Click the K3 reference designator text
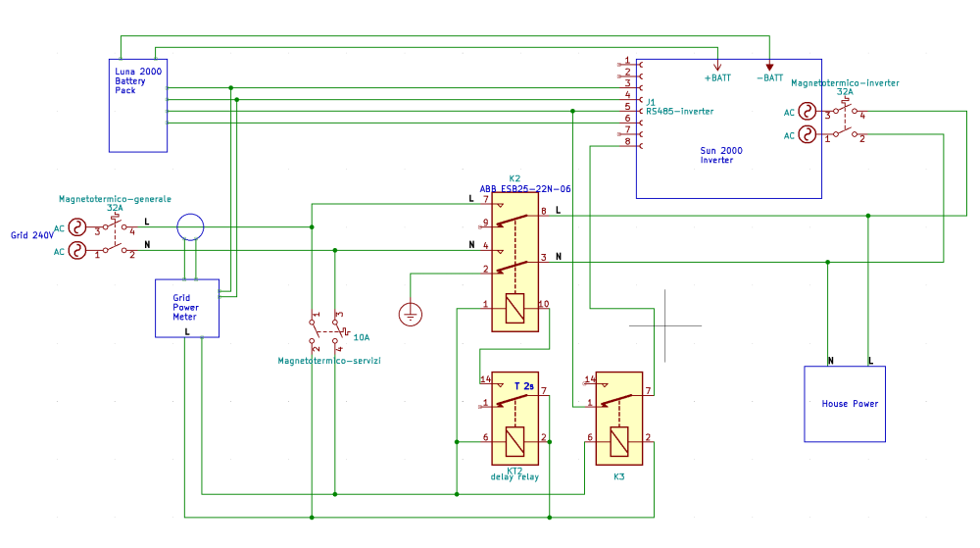The width and height of the screenshot is (980, 548). pos(618,476)
